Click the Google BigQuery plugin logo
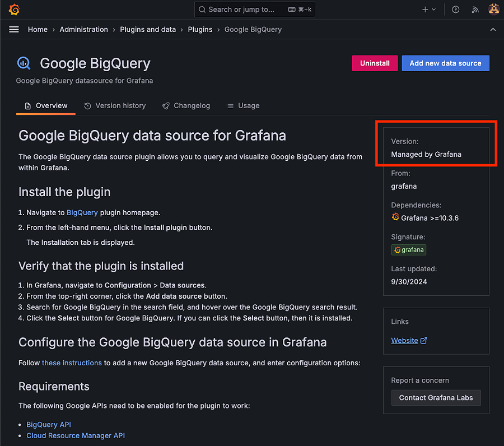 click(x=24, y=63)
